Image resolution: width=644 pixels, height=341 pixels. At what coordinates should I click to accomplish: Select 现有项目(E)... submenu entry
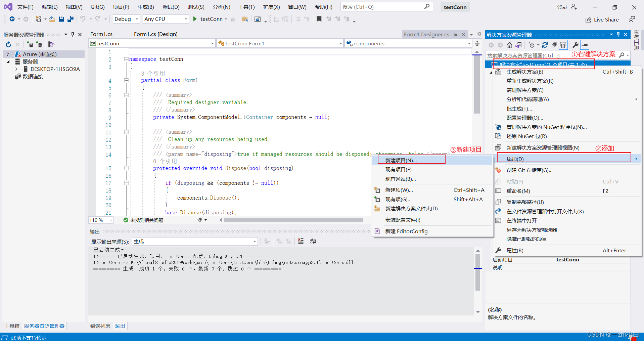[x=432, y=170]
